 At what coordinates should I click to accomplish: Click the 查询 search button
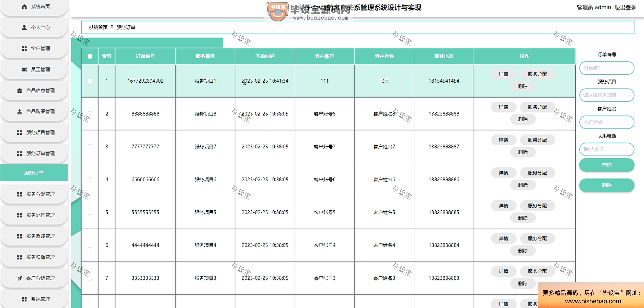607,165
